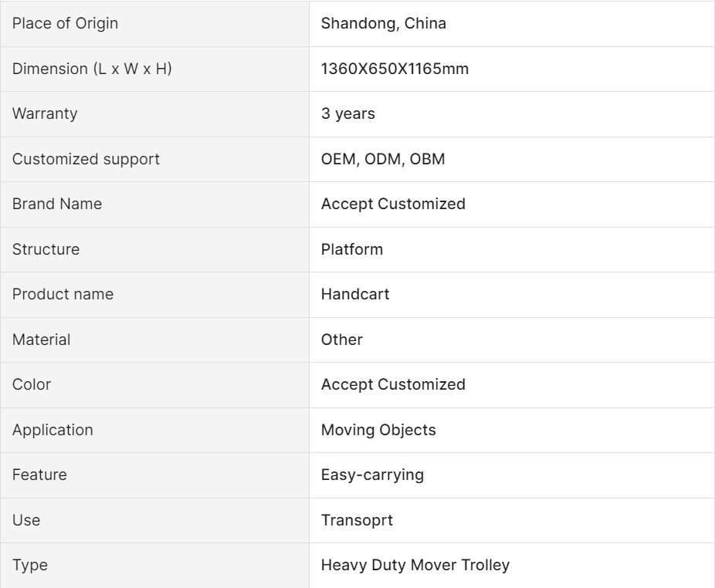
Task: Click the Handcart product name value
Action: click(355, 294)
